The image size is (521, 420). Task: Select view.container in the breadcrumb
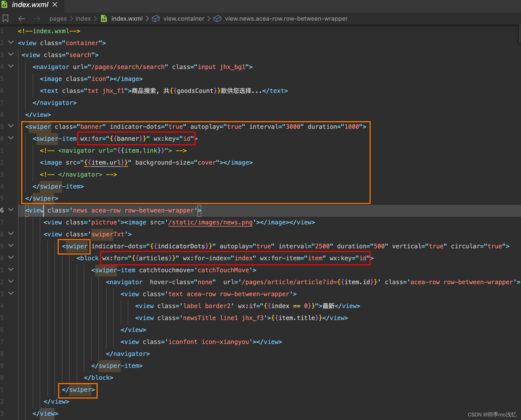(184, 19)
